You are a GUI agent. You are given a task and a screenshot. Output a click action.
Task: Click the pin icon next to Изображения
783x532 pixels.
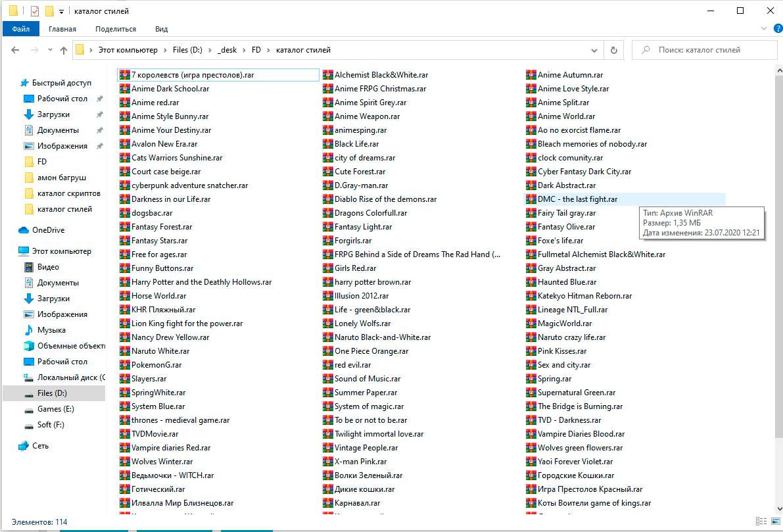click(99, 147)
